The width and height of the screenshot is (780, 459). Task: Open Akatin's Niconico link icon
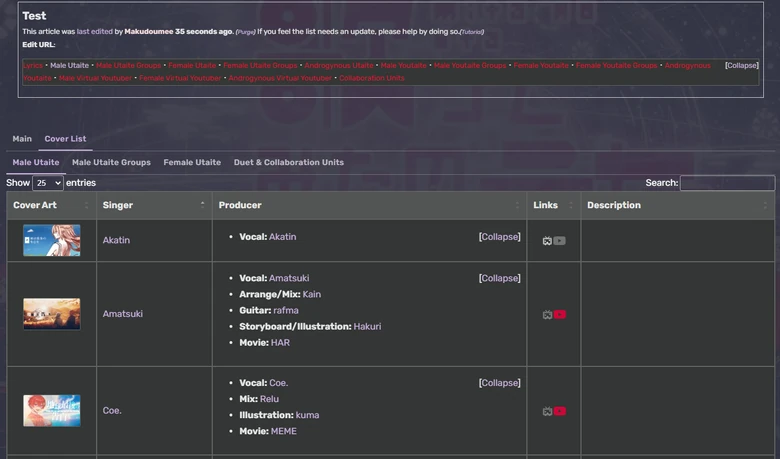coord(547,241)
